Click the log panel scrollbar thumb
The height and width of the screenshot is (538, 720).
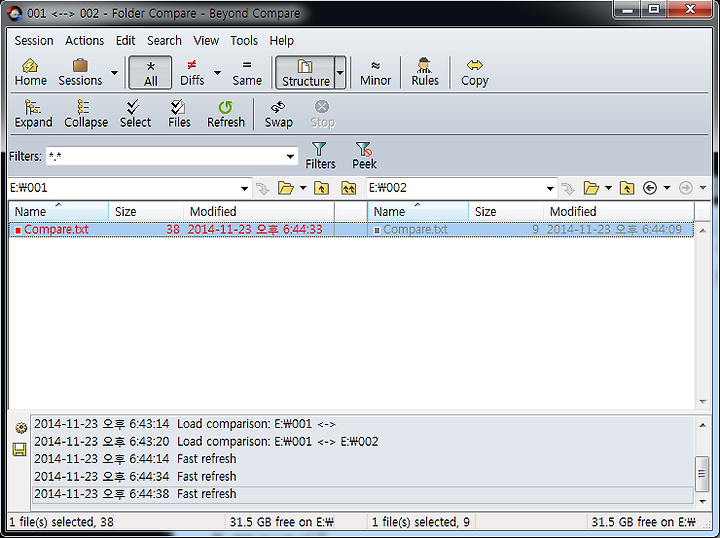(702, 473)
